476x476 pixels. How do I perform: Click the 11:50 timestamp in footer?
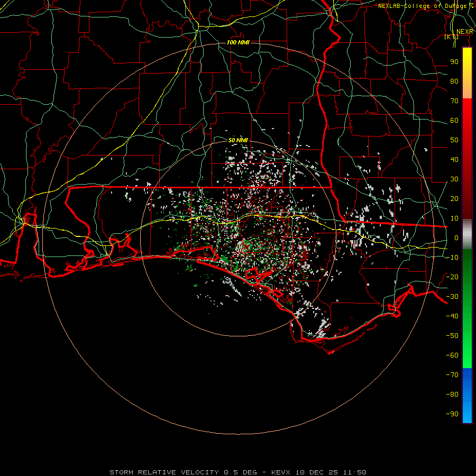pos(355,472)
